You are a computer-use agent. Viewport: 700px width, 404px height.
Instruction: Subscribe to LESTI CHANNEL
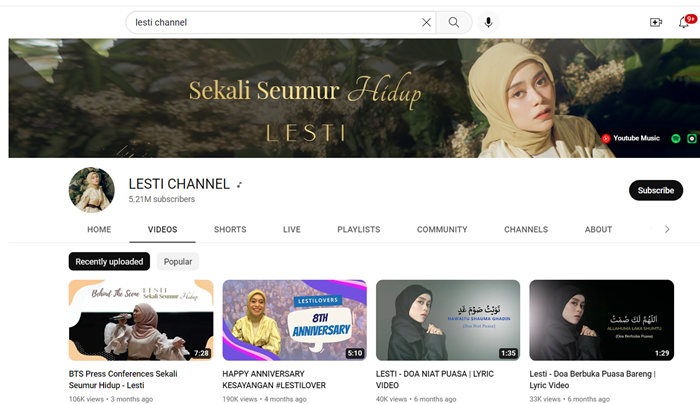pos(656,190)
